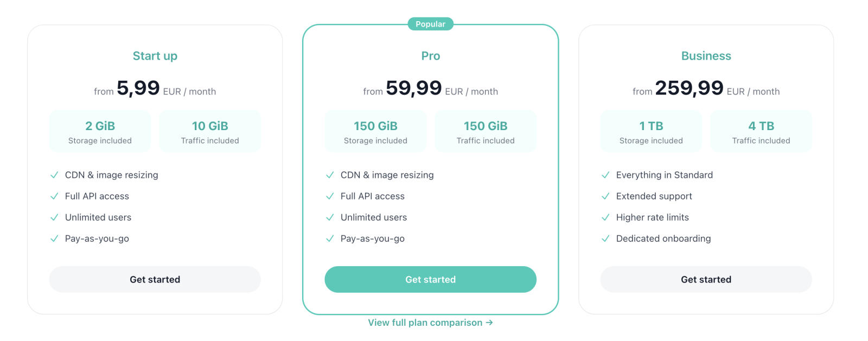Image resolution: width=868 pixels, height=341 pixels.
Task: Click Get started under Start up plan
Action: 155,279
